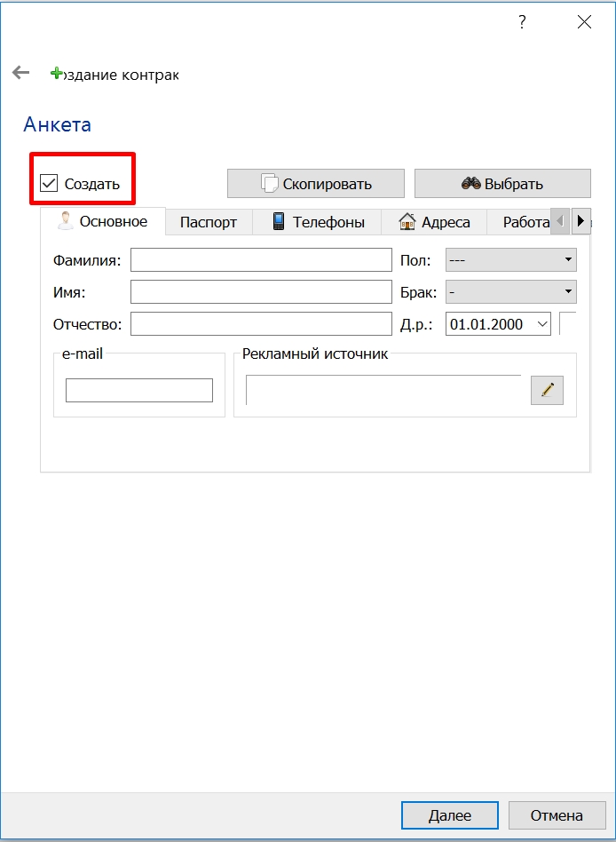The height and width of the screenshot is (842, 616).
Task: Click the Скопировать button
Action: coord(315,184)
